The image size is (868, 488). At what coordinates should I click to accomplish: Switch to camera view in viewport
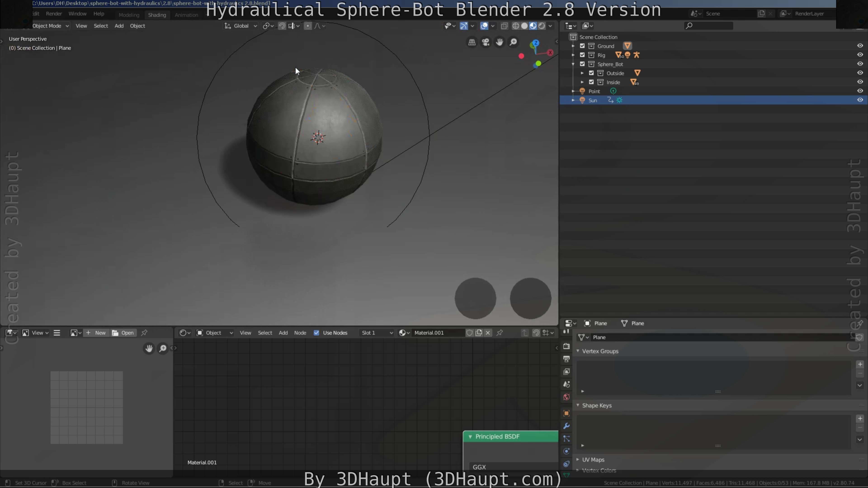[x=486, y=42]
